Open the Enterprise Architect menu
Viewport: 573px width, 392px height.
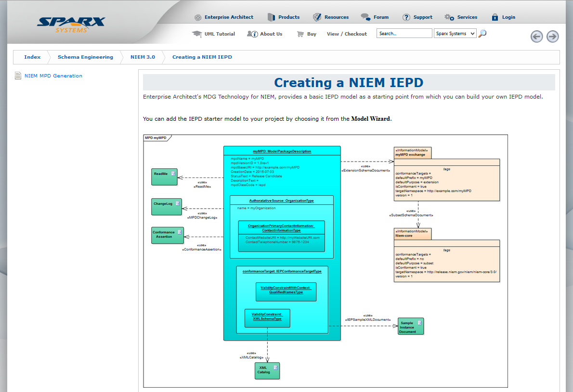click(229, 17)
